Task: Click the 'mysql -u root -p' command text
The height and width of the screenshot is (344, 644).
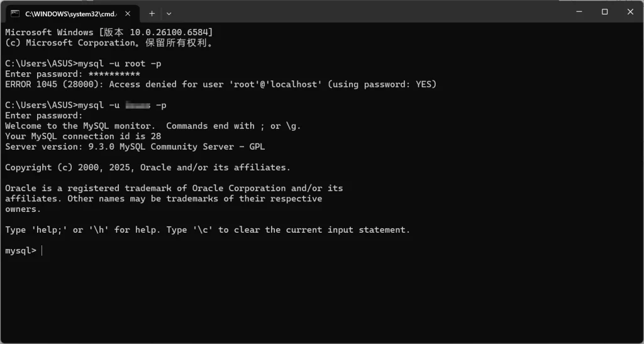Action: [x=120, y=64]
